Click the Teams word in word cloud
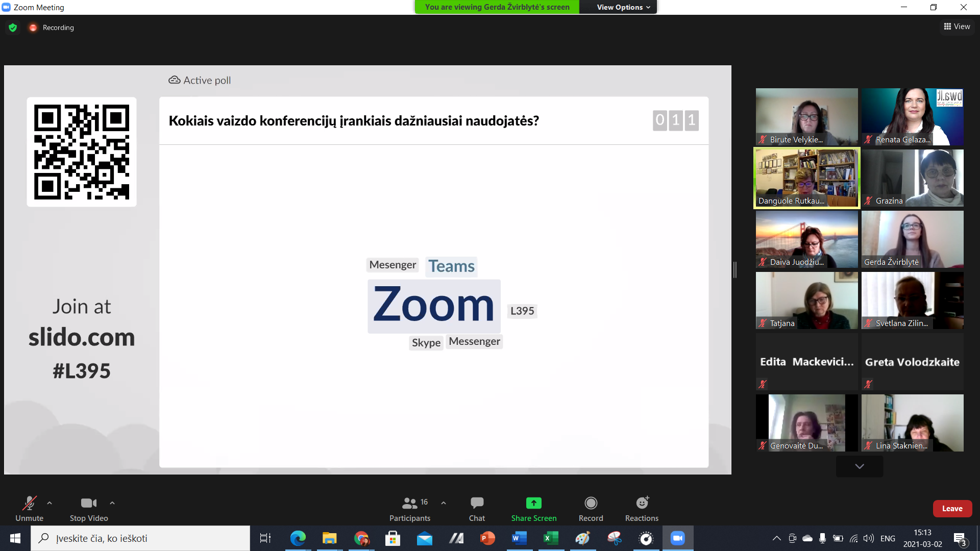980x551 pixels. click(451, 266)
